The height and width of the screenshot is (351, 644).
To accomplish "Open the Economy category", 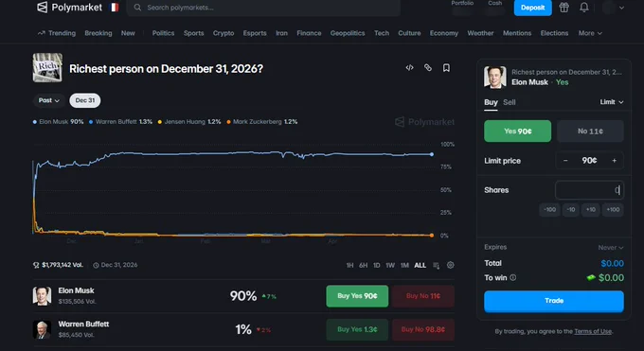I will pyautogui.click(x=444, y=33).
